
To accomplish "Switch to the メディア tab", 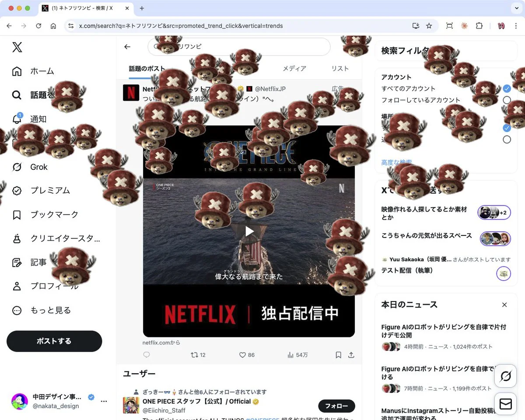I will (294, 68).
